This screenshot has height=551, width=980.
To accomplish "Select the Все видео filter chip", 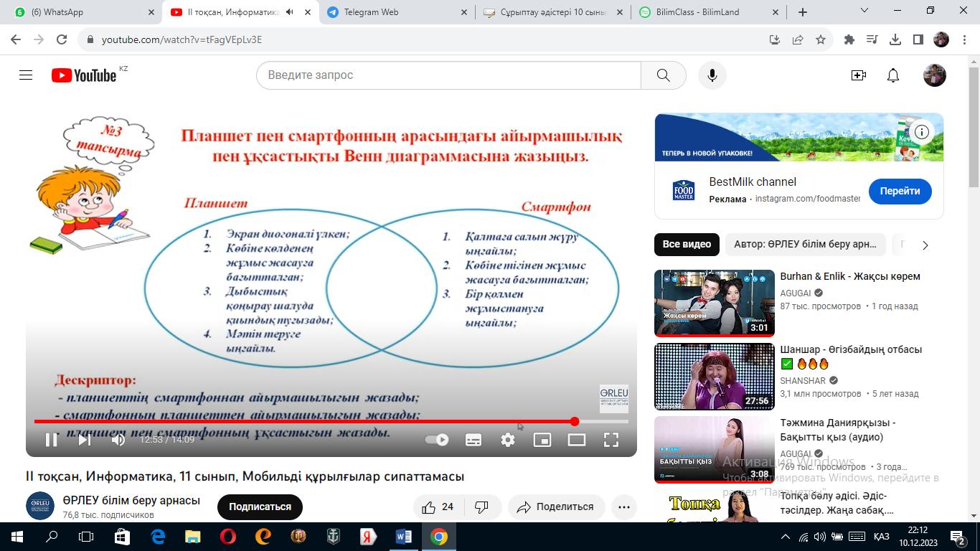I will 687,245.
